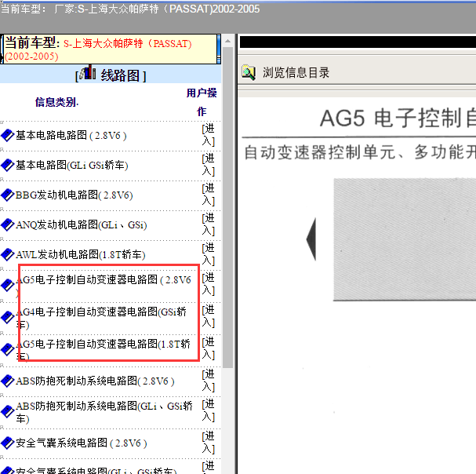Open 进入 for 安全气囊系统电路图 (2.8V6)
This screenshot has height=474, width=476.
tap(209, 443)
